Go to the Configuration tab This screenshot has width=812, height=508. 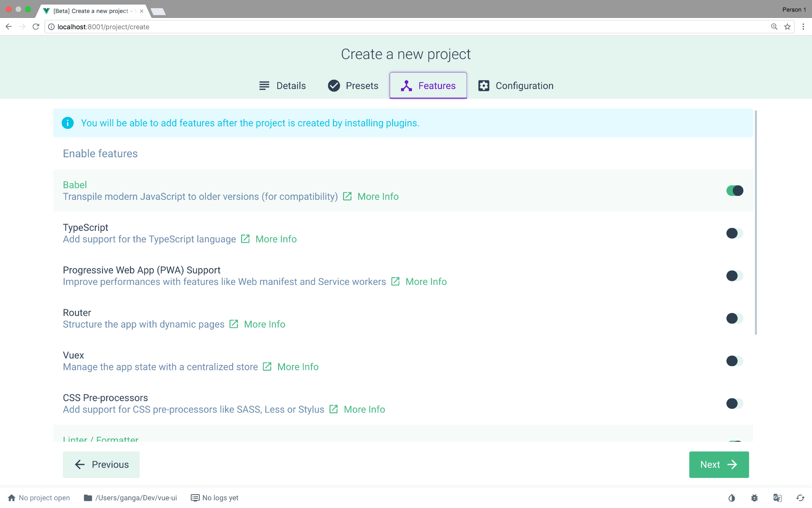click(x=516, y=86)
